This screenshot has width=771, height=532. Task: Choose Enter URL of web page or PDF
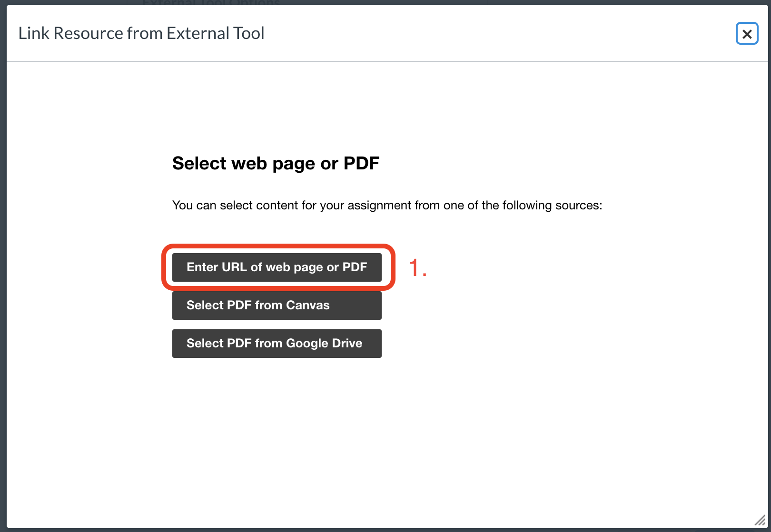[277, 267]
